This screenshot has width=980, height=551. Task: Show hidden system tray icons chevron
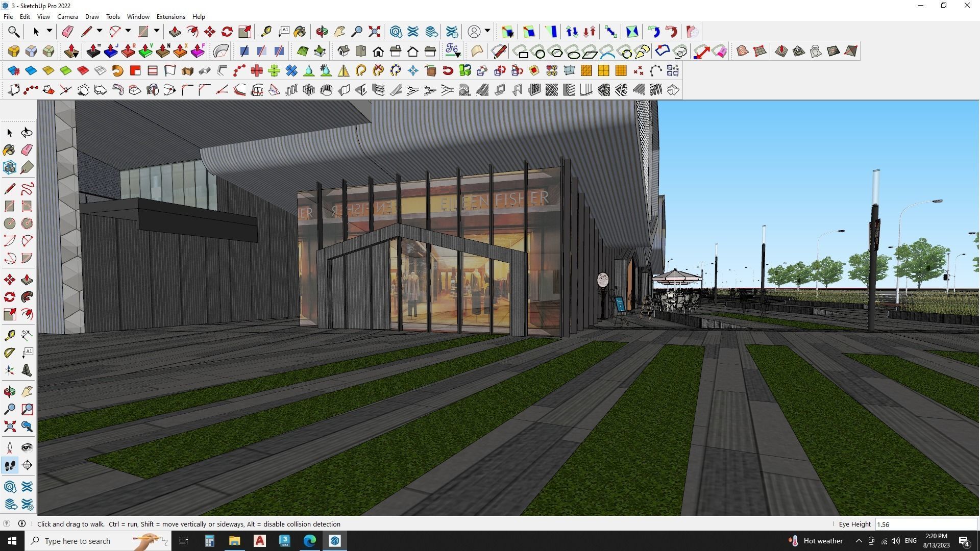859,541
